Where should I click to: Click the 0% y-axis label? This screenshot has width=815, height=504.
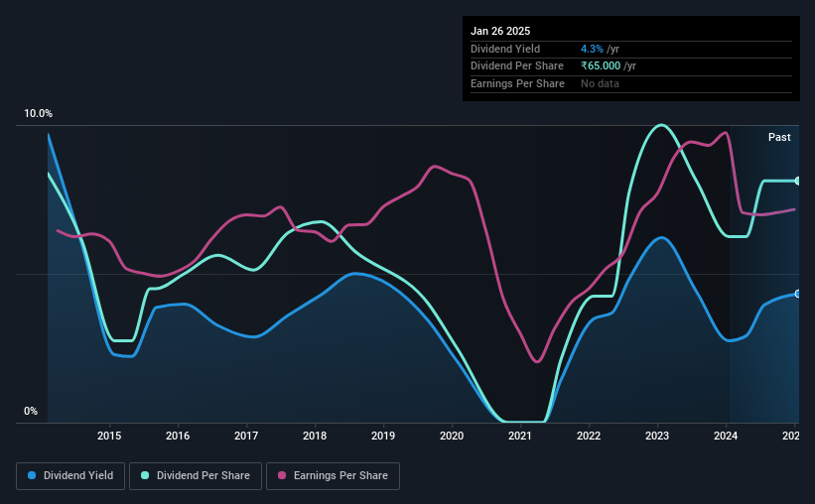(31, 411)
